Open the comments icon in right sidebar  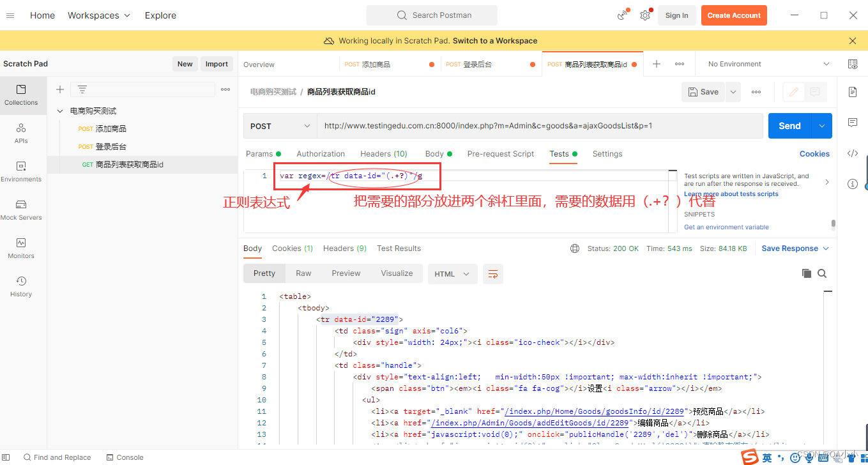click(853, 122)
